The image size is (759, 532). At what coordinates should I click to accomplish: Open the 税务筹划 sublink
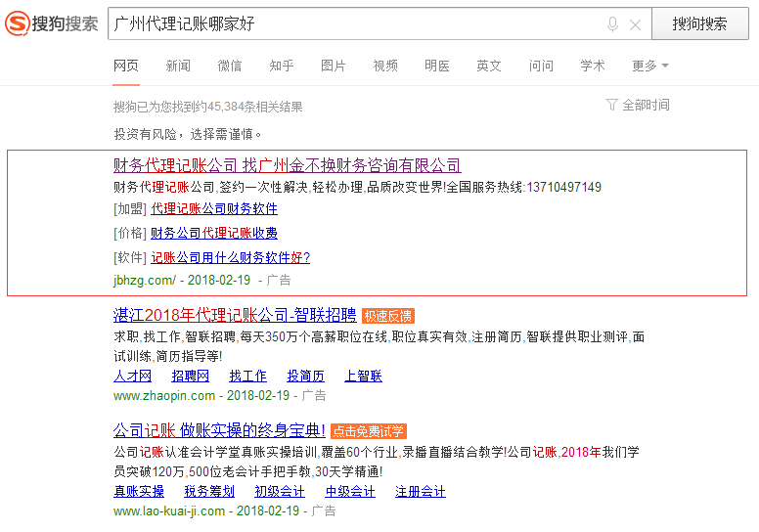click(x=209, y=492)
